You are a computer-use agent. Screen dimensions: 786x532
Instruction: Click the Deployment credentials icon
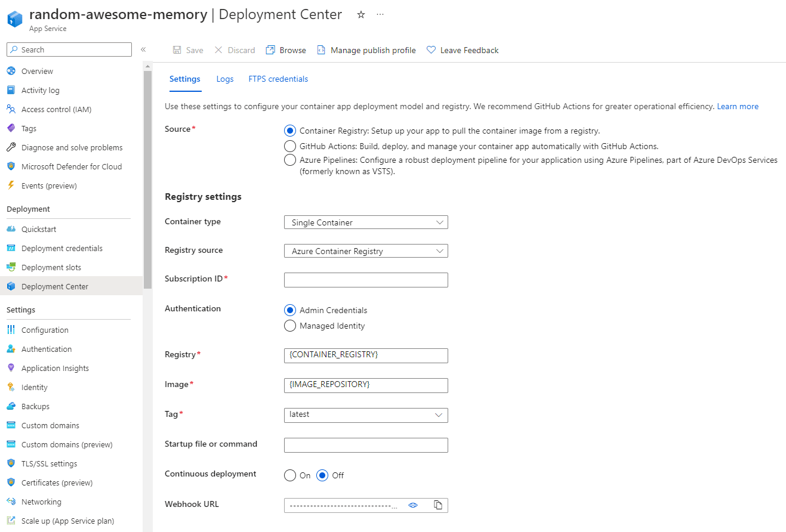[x=11, y=248]
